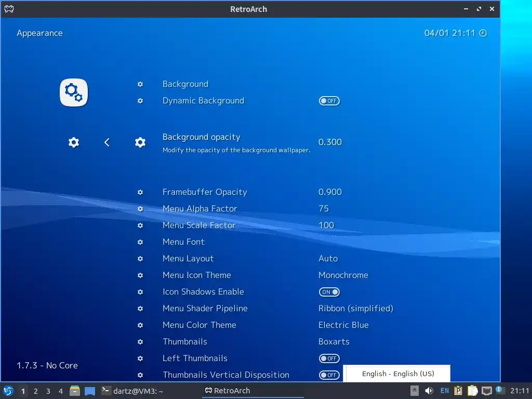Image resolution: width=532 pixels, height=399 pixels.
Task: Select the Background opacity entry
Action: point(201,137)
